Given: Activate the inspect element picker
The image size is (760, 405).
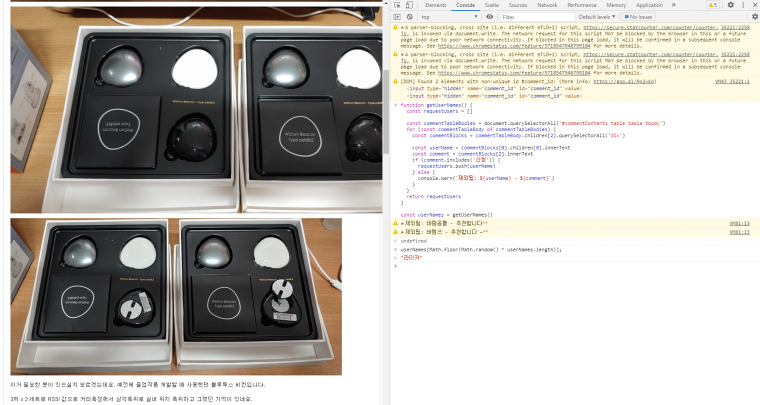Looking at the screenshot, I should pos(397,5).
